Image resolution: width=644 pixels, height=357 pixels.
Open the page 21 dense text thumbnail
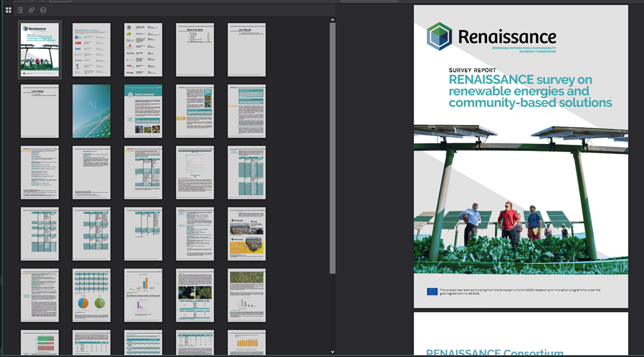pos(40,296)
